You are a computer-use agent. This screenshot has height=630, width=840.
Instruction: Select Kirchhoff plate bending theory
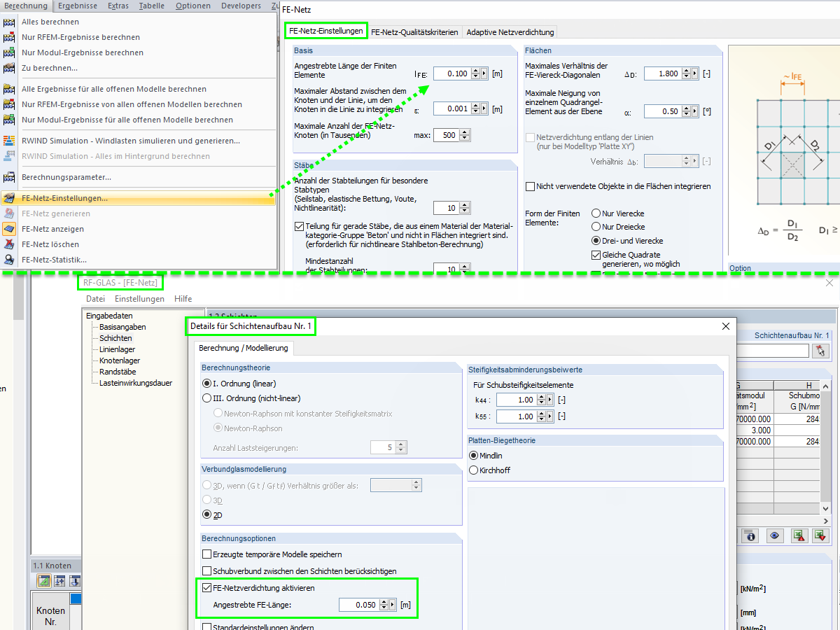click(473, 470)
